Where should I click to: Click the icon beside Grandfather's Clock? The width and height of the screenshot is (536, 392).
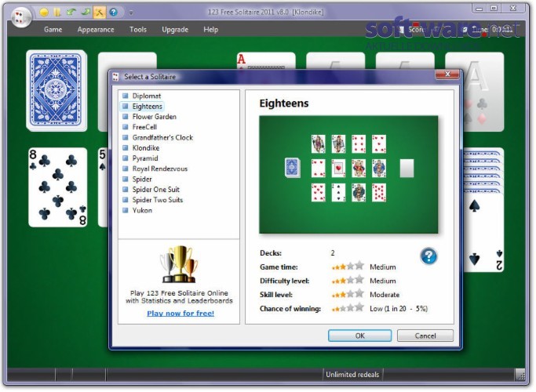tap(125, 138)
